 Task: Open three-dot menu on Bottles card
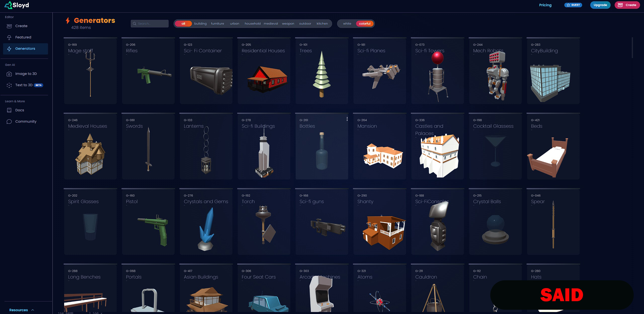coord(347,119)
